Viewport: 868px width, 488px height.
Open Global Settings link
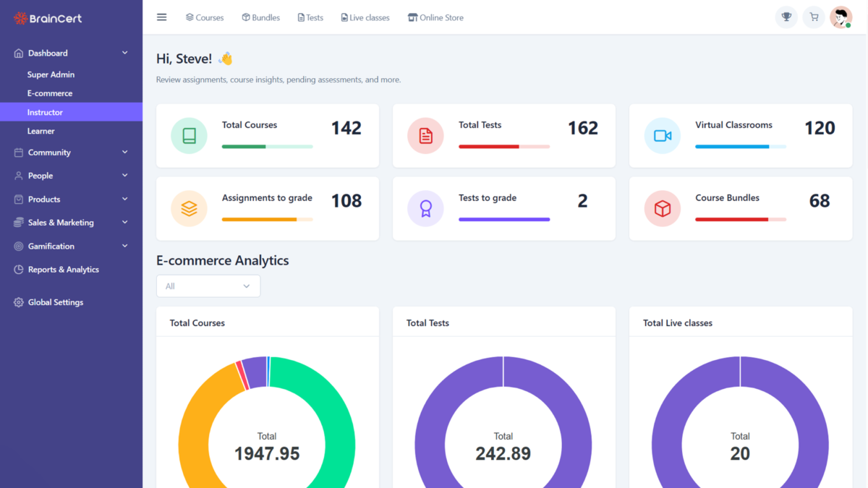[x=56, y=302]
